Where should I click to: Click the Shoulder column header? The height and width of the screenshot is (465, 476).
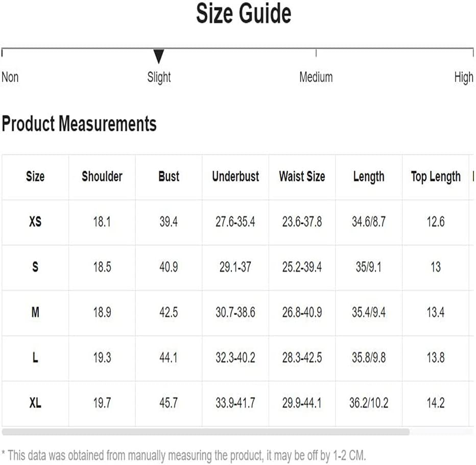(x=102, y=176)
